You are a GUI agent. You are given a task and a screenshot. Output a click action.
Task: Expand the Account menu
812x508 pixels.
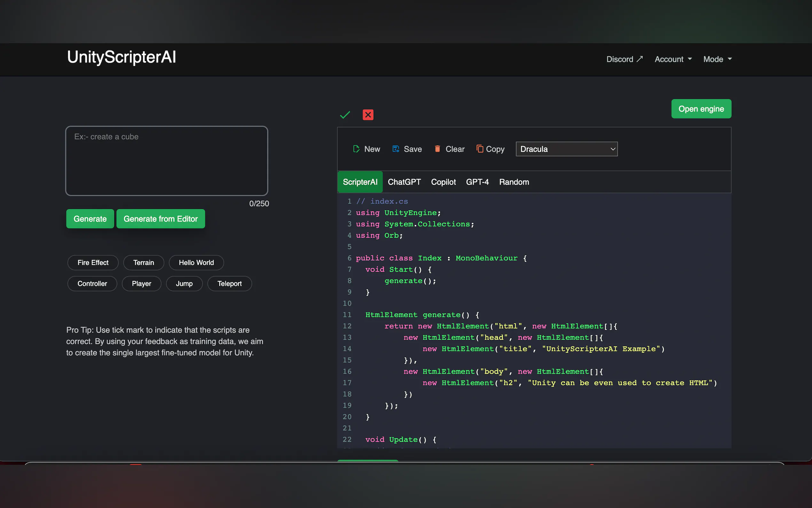point(673,59)
